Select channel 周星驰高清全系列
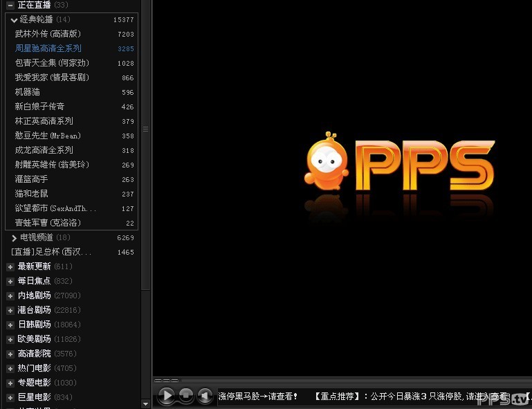The width and height of the screenshot is (532, 409). [71, 48]
